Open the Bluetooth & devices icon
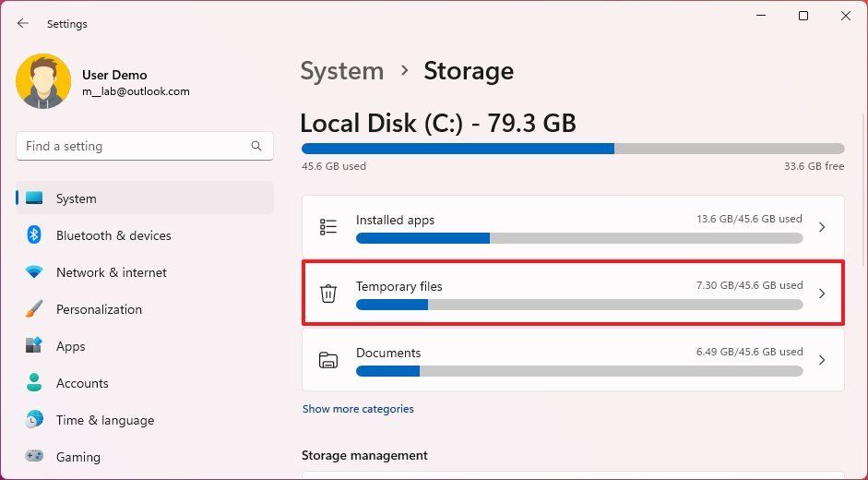The width and height of the screenshot is (868, 480). pyautogui.click(x=34, y=235)
